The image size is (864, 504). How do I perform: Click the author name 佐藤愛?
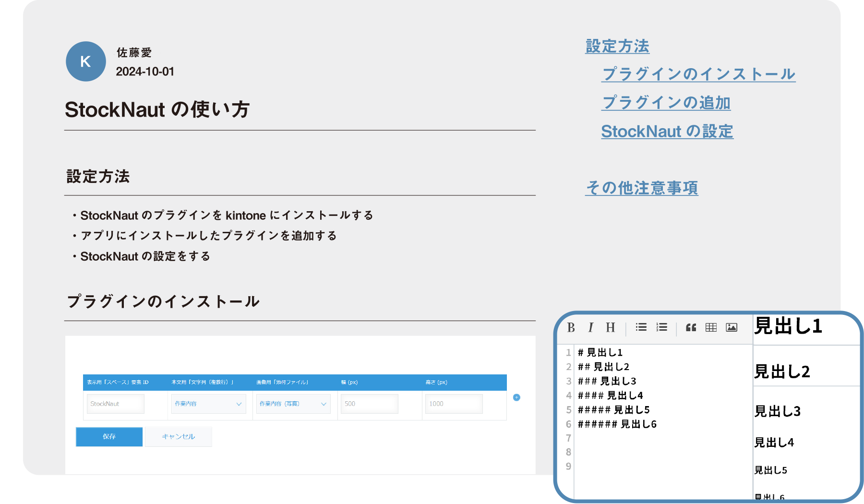pyautogui.click(x=134, y=52)
